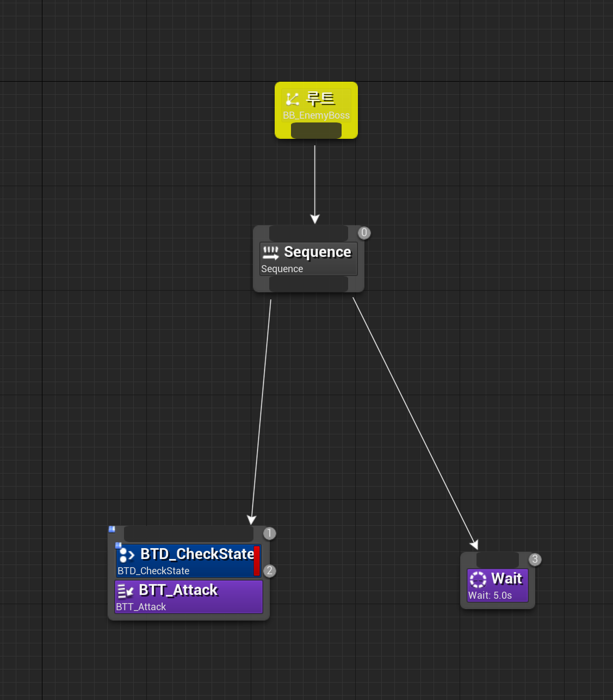
Task: Select the BTD_CheckState decorator title
Action: click(197, 554)
